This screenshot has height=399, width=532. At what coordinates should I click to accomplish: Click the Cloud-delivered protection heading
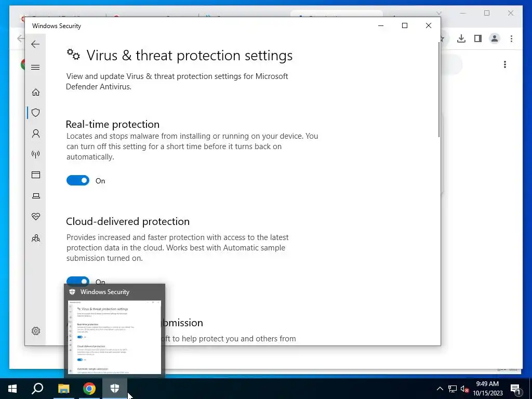click(128, 221)
